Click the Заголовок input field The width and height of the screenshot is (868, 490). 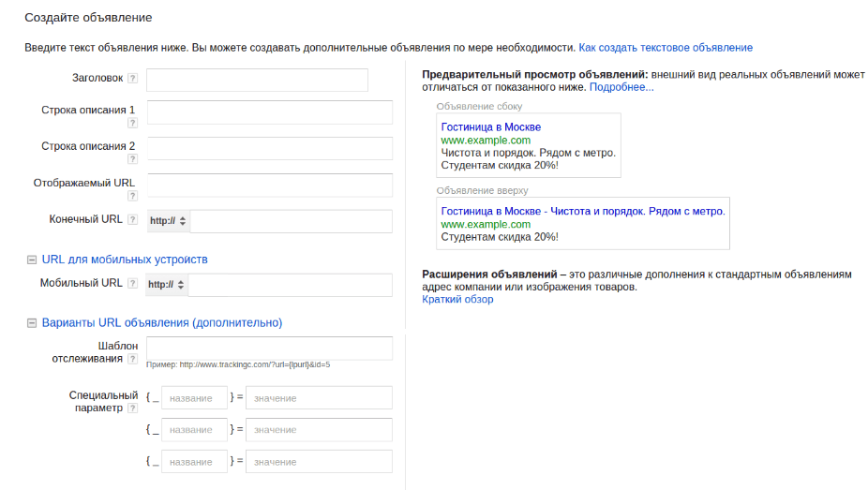click(257, 80)
